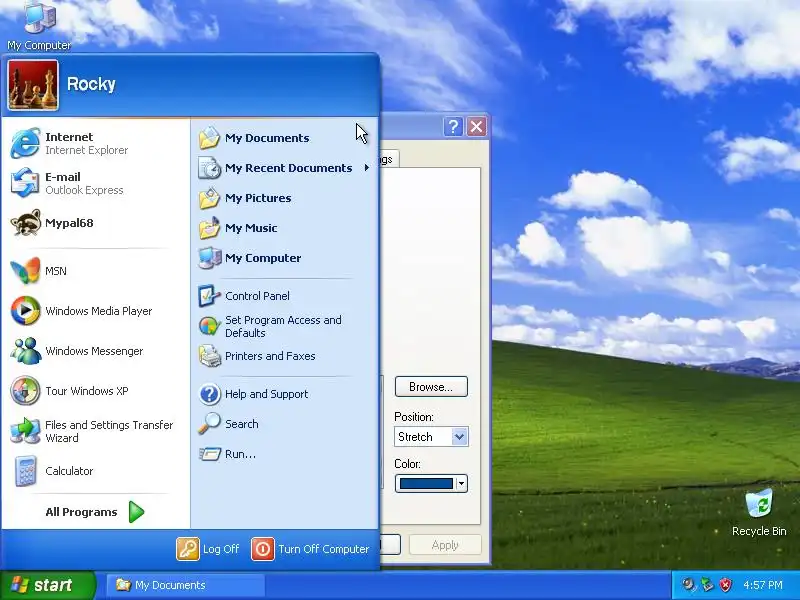Open Mypal68 browser raccoon icon

25,223
